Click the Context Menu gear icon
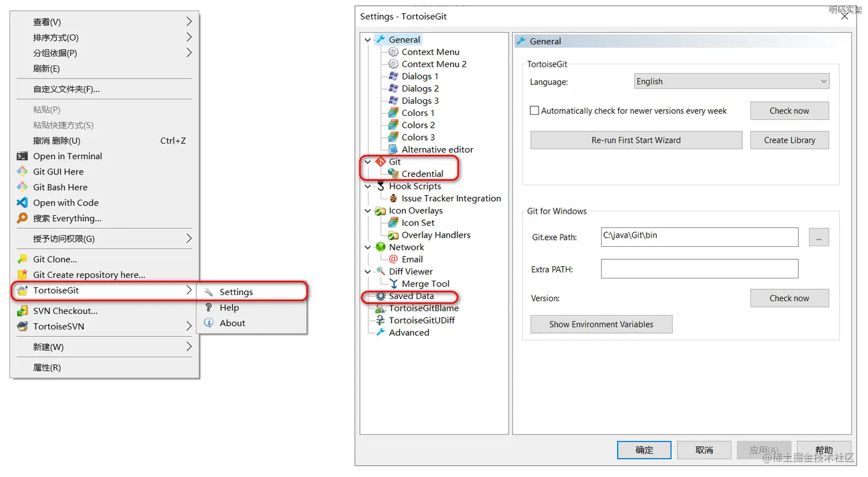This screenshot has height=477, width=868. (x=393, y=52)
